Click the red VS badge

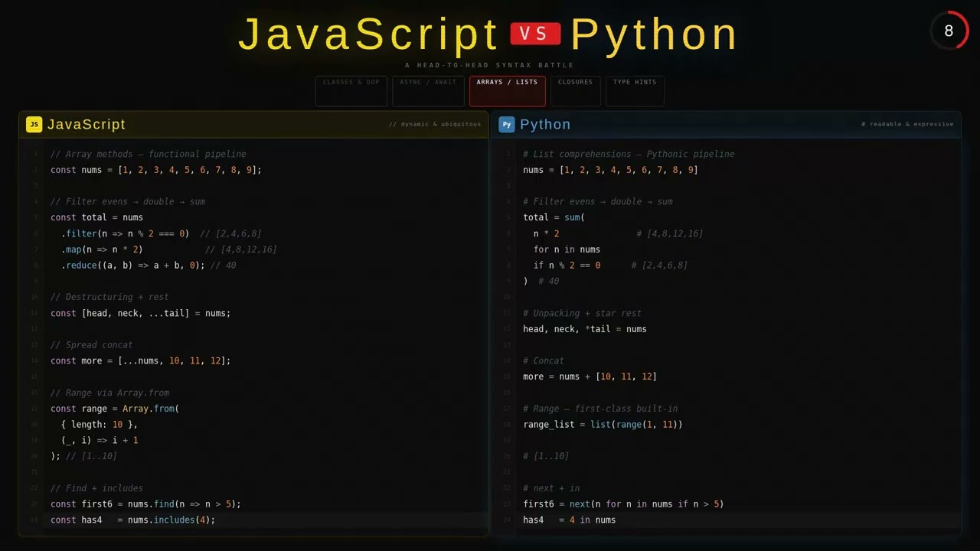point(536,34)
